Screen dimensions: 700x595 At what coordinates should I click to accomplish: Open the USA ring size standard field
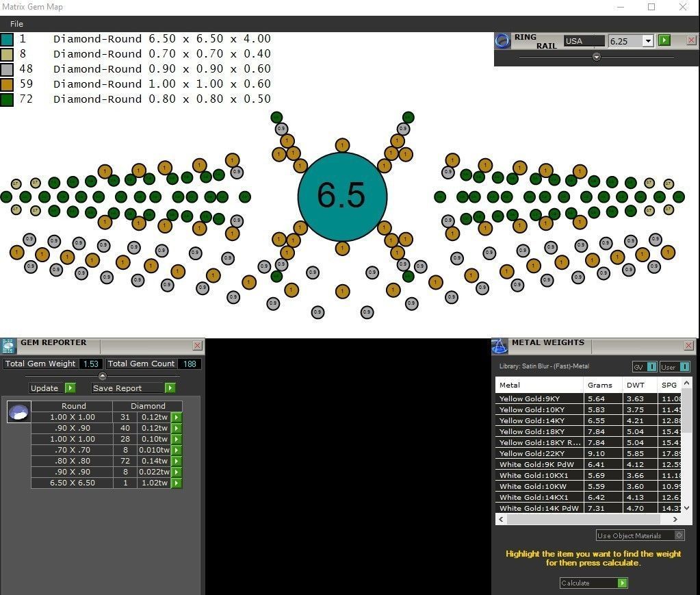pos(584,40)
